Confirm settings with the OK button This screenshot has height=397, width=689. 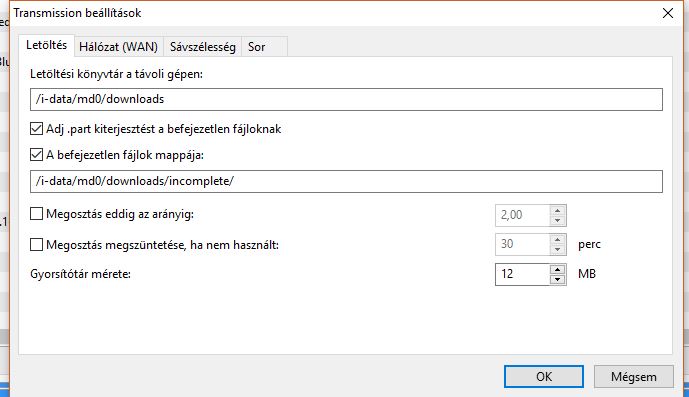[x=544, y=377]
